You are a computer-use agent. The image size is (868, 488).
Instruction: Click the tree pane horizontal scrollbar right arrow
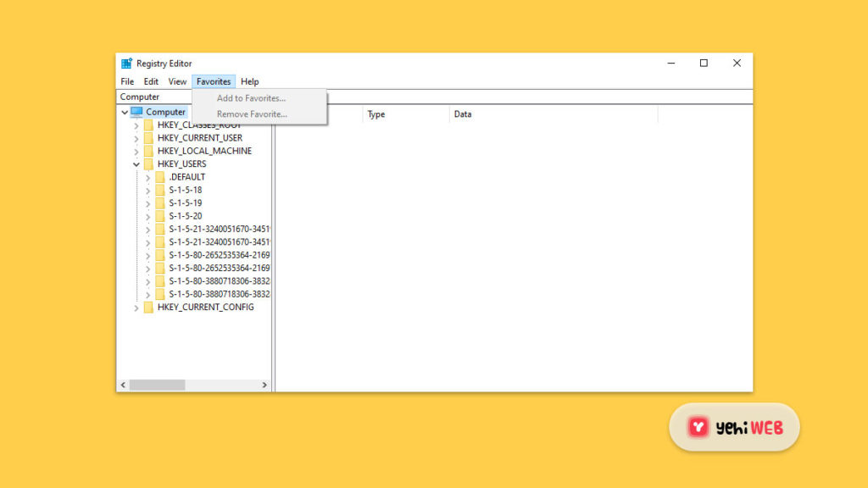264,385
